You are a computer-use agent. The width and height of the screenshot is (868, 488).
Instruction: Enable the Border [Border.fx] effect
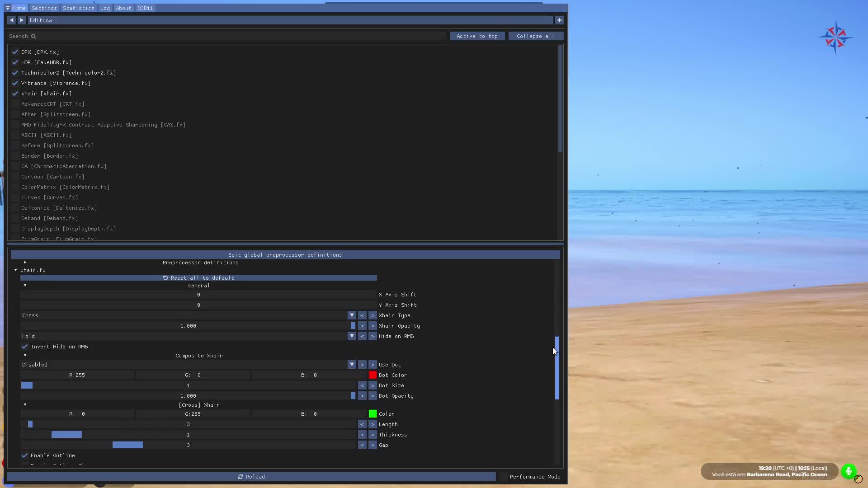point(15,155)
